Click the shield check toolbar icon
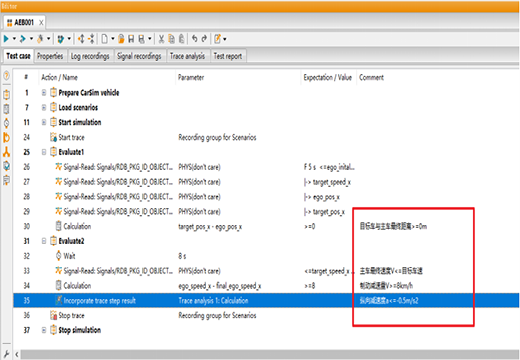Image resolution: width=520 pixels, height=360 pixels. pos(60,39)
